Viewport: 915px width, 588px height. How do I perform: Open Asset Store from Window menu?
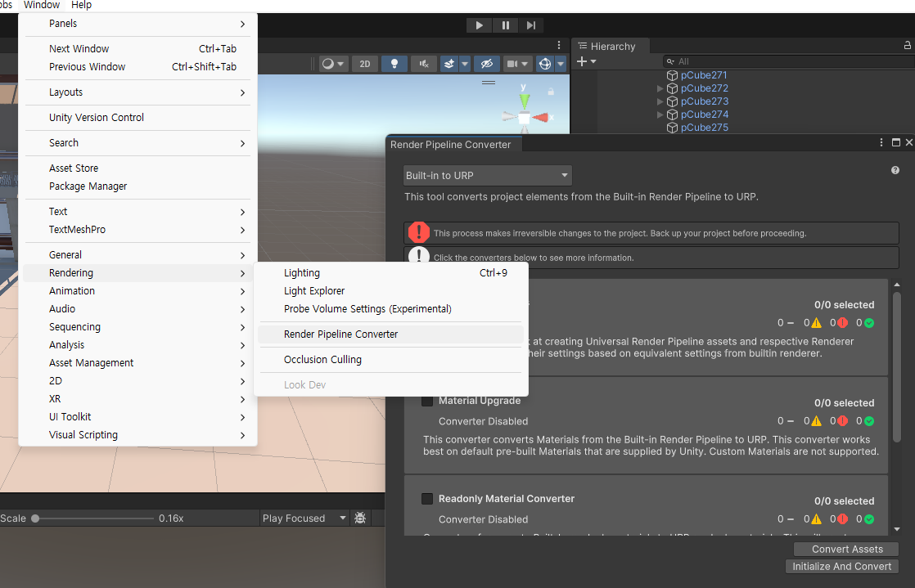pos(137,168)
